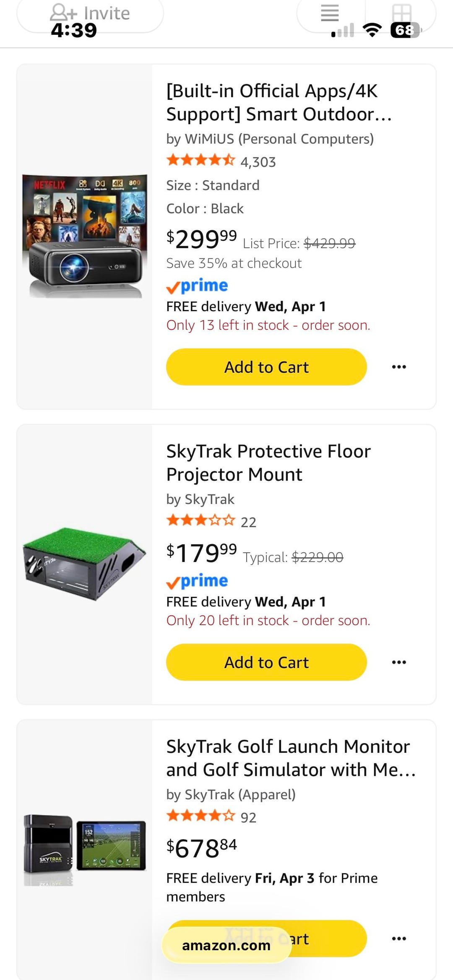453x980 pixels.
Task: Tap the Wi-Fi status icon
Action: coord(372,30)
